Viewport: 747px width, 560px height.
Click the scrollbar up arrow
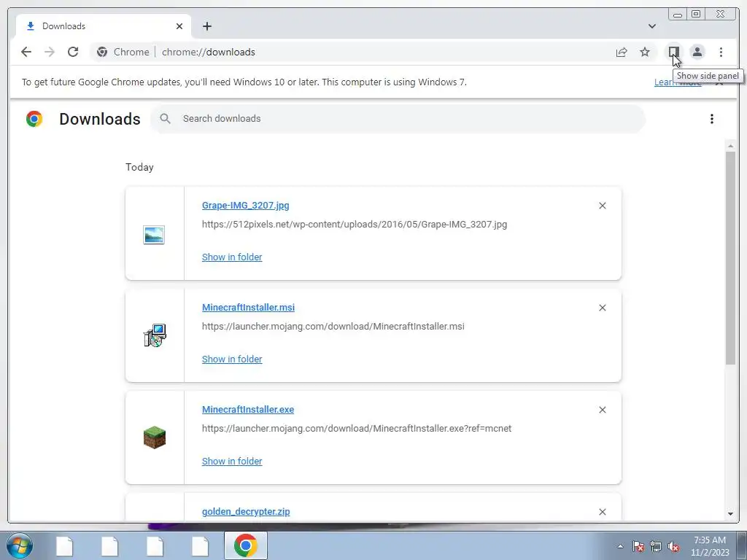click(x=730, y=146)
